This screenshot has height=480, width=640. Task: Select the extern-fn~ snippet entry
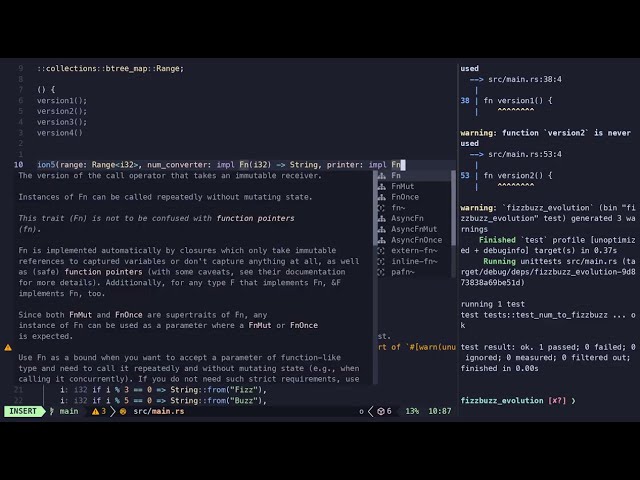(x=413, y=251)
